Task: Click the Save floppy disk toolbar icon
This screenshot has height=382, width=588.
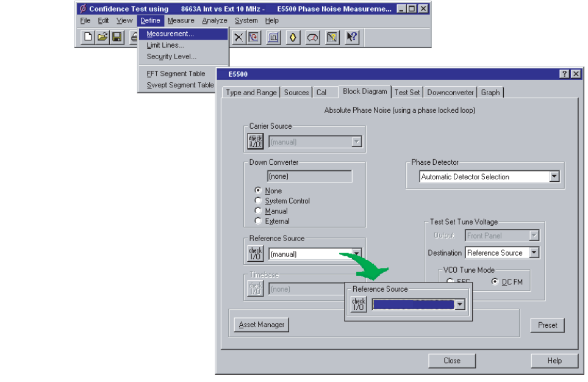Action: [x=117, y=37]
